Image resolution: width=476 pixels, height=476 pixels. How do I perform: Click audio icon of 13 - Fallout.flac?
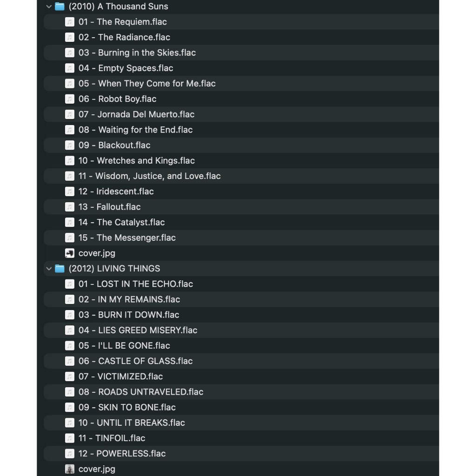point(70,207)
